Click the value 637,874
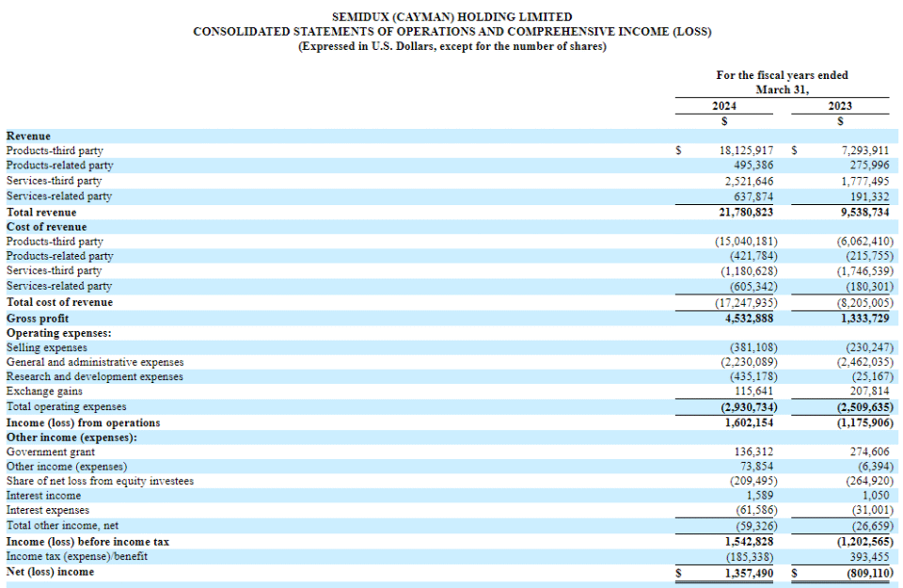This screenshot has height=588, width=903. (x=753, y=197)
